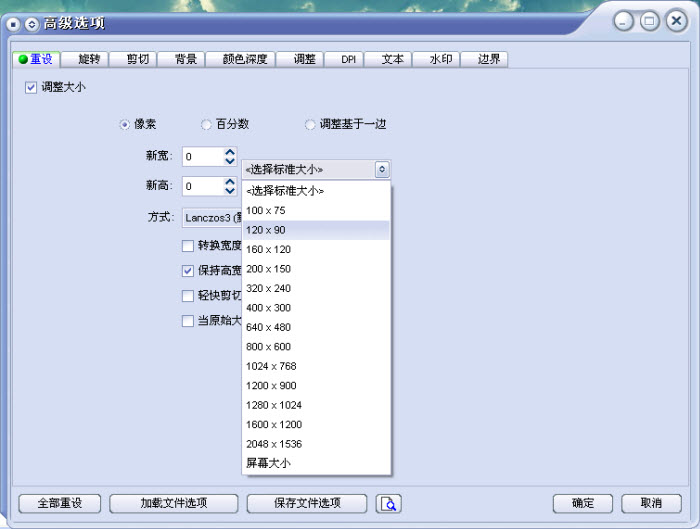Choose 200 x 150 from size list
The image size is (700, 529).
(316, 269)
